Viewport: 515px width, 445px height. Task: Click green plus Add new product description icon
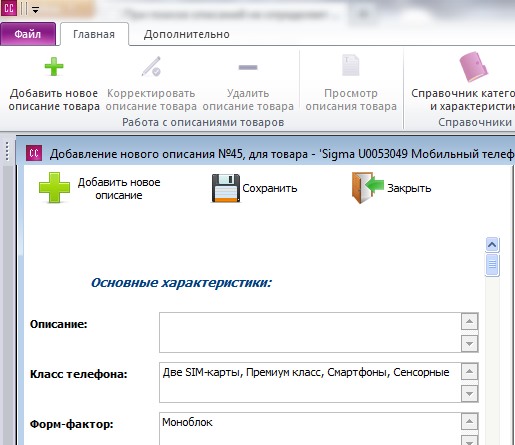click(54, 67)
